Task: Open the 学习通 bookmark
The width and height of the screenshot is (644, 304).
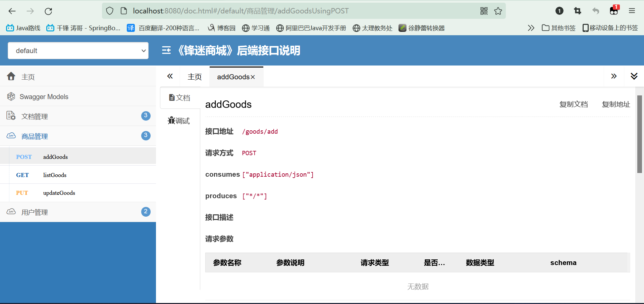Action: [x=256, y=28]
